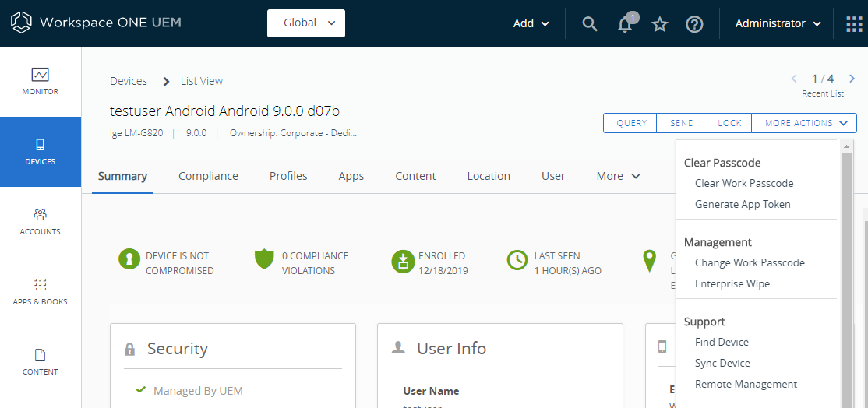Select Enterprise Wipe from menu
The height and width of the screenshot is (408, 868).
732,284
